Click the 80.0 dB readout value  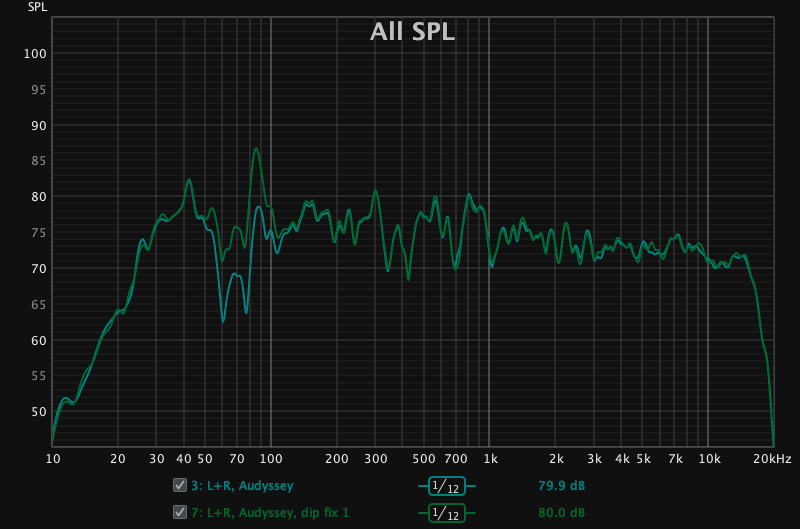coord(561,513)
